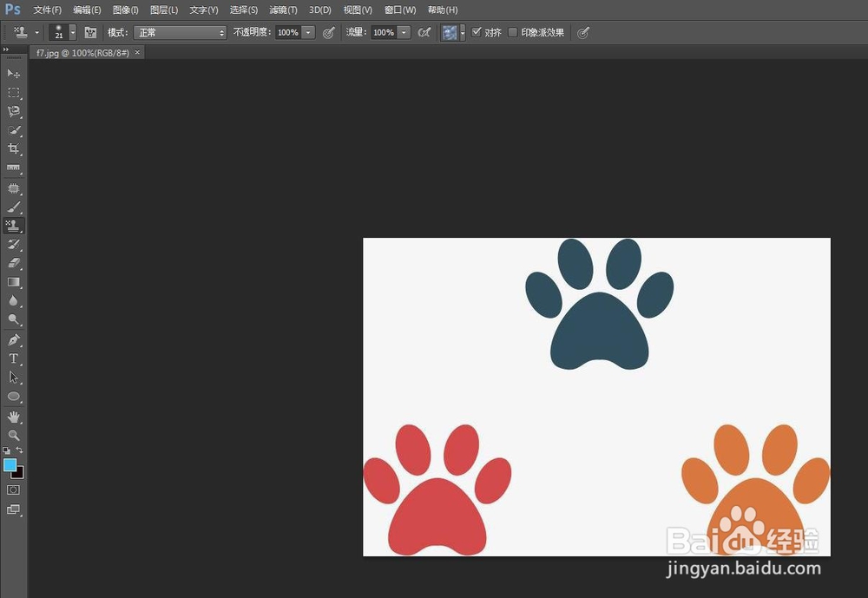
Task: Select the Ruler tool
Action: (x=13, y=168)
